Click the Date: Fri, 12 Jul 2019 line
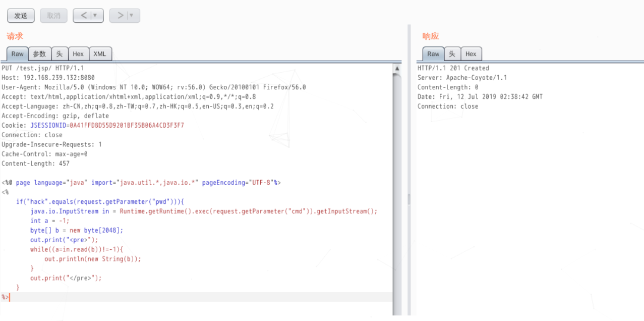 point(480,97)
